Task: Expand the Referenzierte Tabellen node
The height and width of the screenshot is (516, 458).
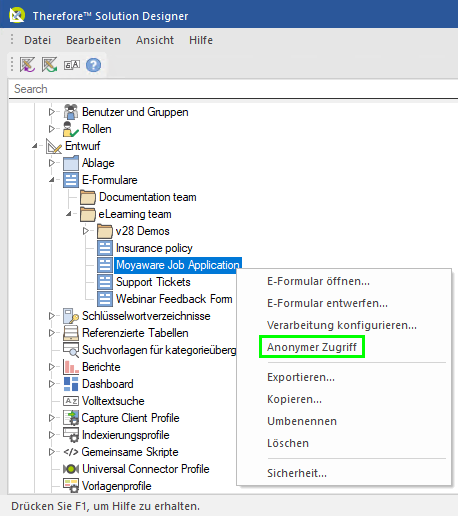Action: 51,333
